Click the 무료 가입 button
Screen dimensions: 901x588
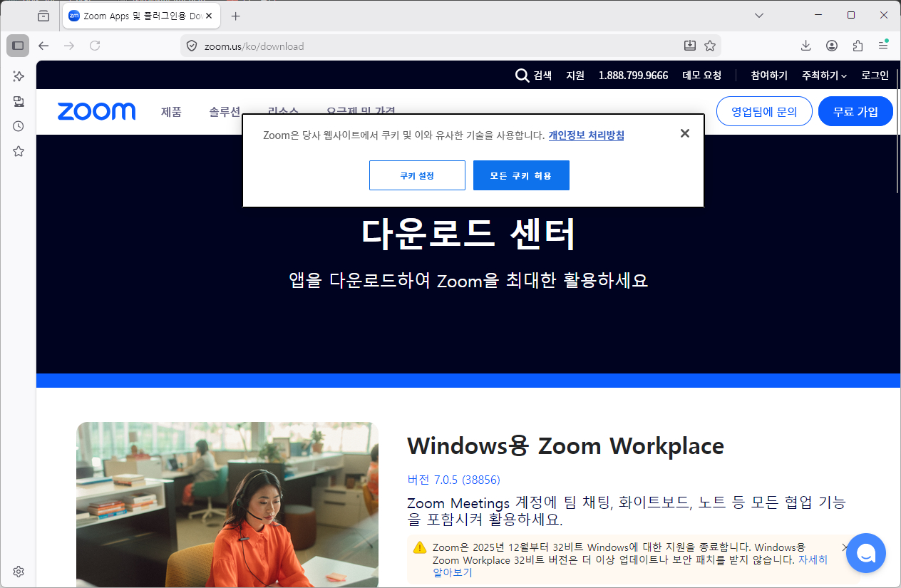click(x=855, y=111)
